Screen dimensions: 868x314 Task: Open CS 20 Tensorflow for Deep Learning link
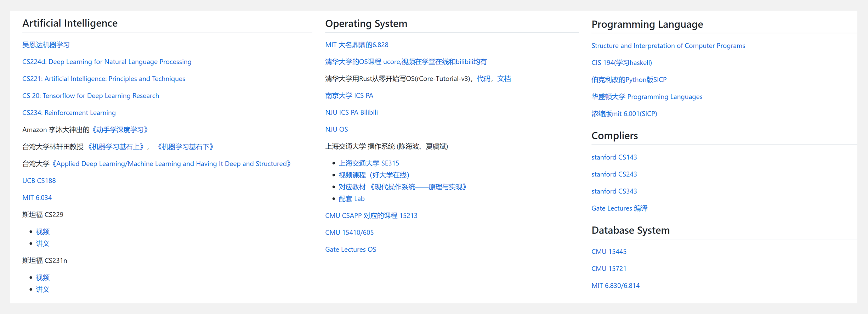click(x=91, y=96)
